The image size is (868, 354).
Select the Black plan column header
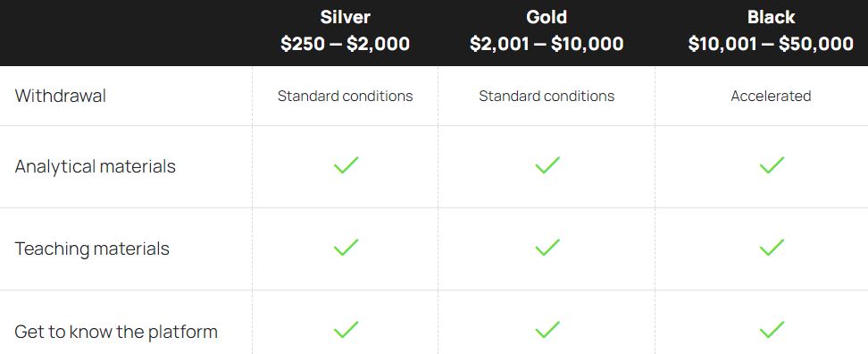[x=771, y=30]
